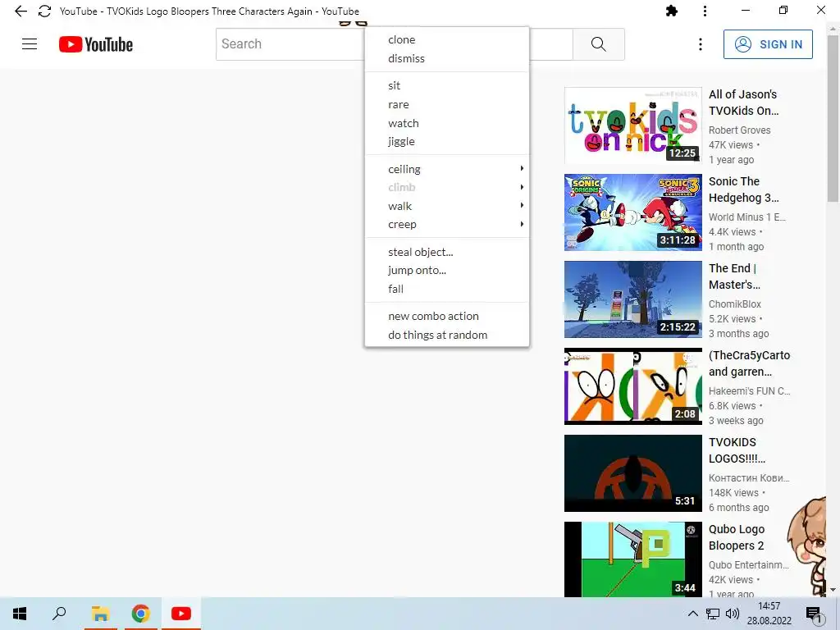
Task: Visit Qubo Entertainm... channel
Action: [748, 564]
